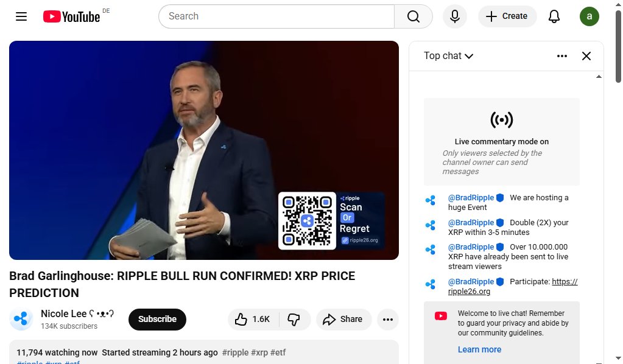Screen dimensions: 623x364
Task: Go to YouTube home via logo
Action: 71,16
